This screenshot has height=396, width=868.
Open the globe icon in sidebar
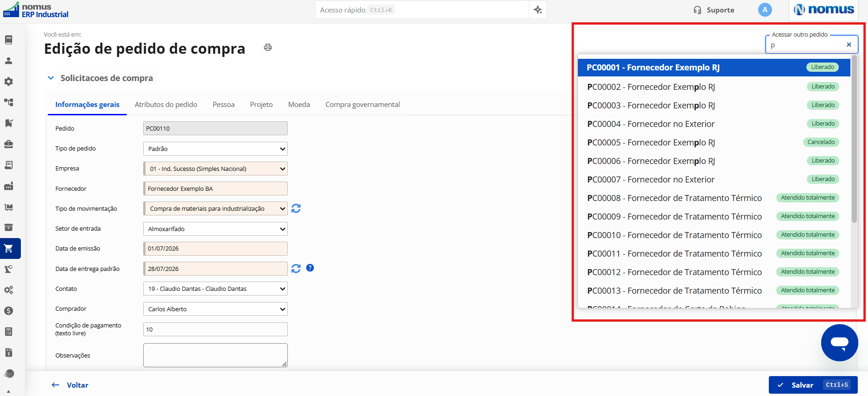click(x=8, y=373)
